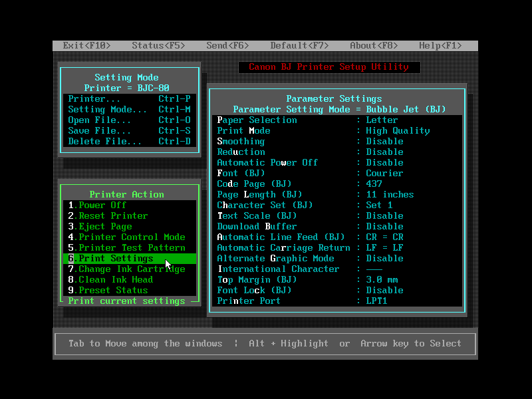This screenshot has height=399, width=532.
Task: Select the Top Margin (BJ) parameter
Action: pyautogui.click(x=337, y=279)
